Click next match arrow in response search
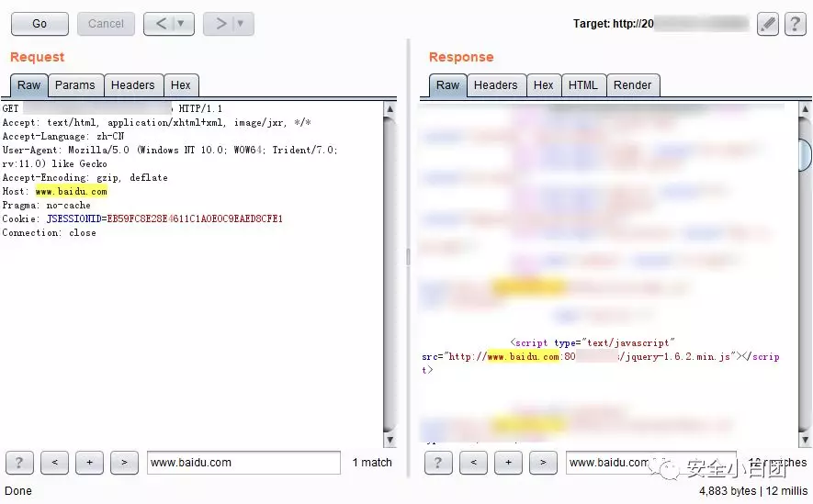This screenshot has height=504, width=813. [543, 463]
